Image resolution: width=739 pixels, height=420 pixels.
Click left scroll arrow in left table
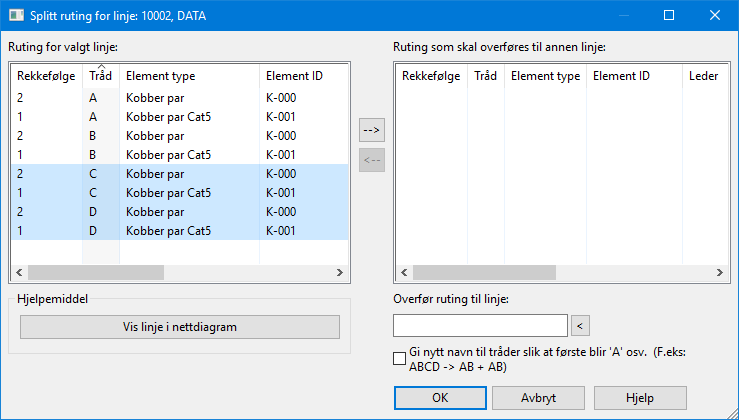19,272
